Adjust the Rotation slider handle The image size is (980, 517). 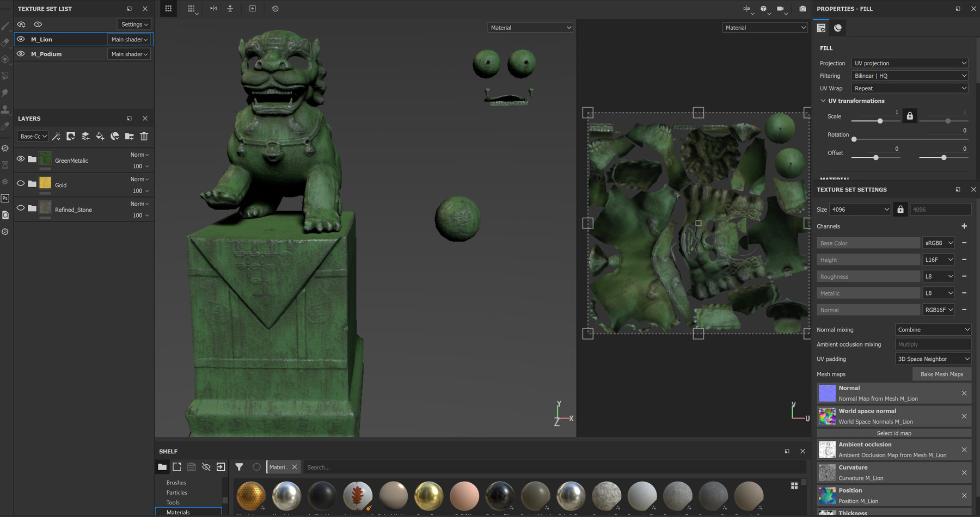(x=854, y=139)
